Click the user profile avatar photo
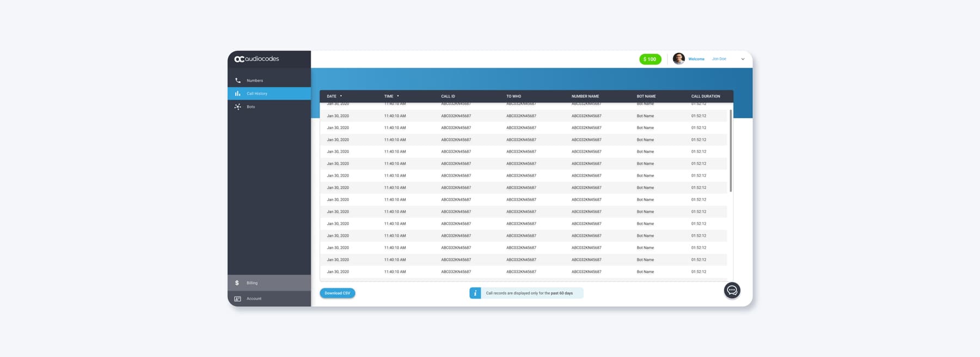980x357 pixels. pos(678,59)
